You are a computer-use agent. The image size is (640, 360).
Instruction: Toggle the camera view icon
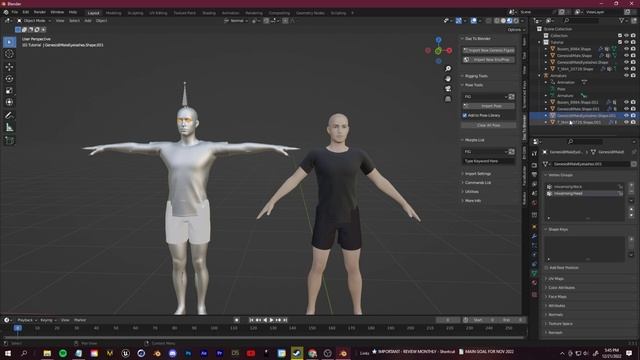point(448,89)
